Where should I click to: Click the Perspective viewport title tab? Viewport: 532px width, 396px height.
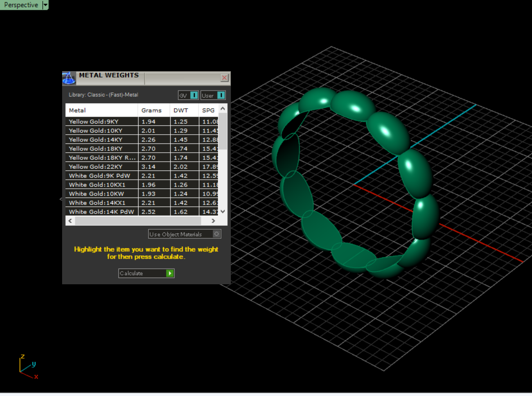click(x=21, y=5)
